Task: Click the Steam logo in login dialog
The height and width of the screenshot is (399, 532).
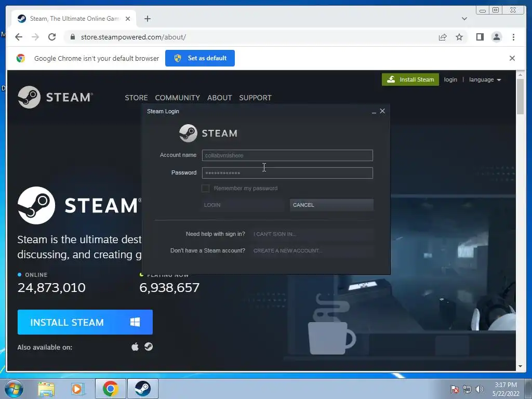Action: tap(208, 134)
